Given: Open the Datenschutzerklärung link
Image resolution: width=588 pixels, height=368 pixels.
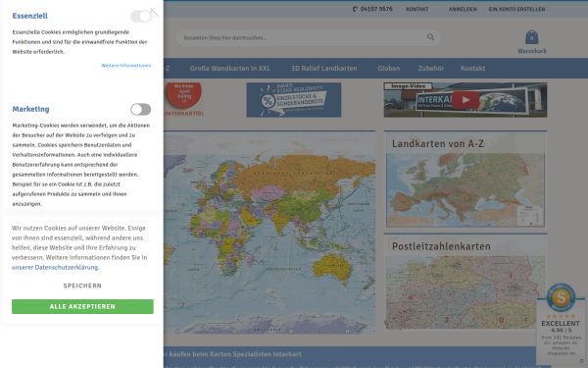Looking at the screenshot, I should (55, 267).
